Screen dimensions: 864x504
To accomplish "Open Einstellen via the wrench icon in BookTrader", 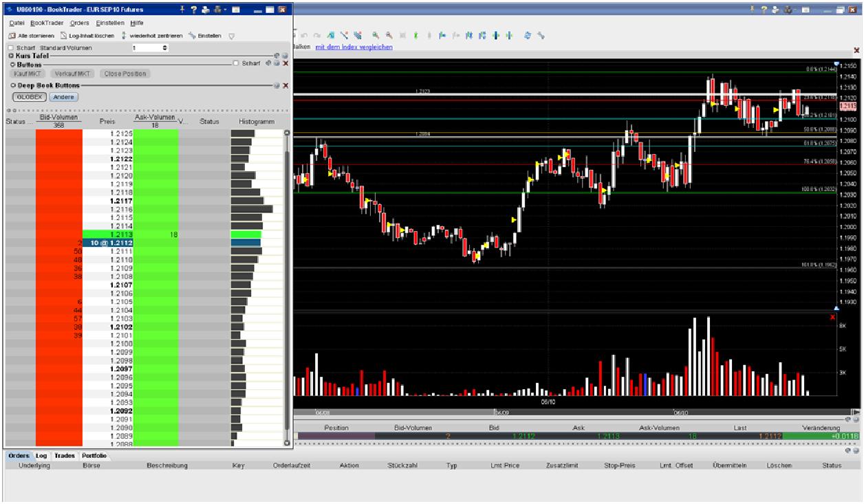I will coord(192,35).
